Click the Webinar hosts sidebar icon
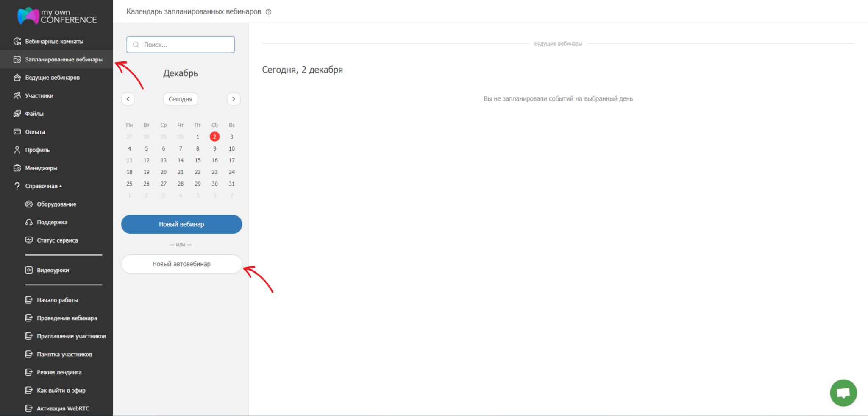Viewport: 868px width, 416px height. coord(17,78)
